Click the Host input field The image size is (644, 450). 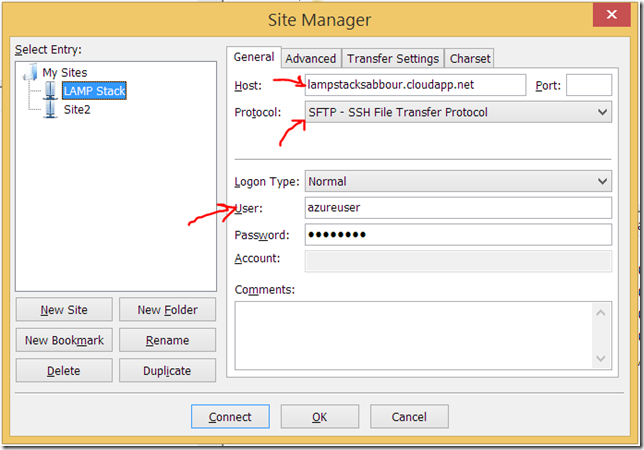(415, 85)
